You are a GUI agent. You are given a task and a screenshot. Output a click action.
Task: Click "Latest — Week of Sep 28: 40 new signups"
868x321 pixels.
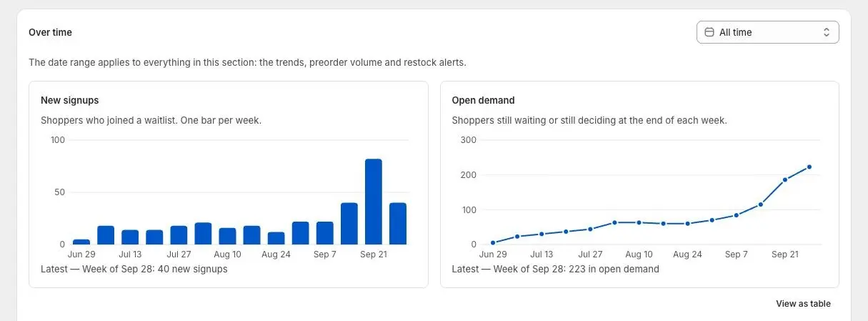click(134, 269)
